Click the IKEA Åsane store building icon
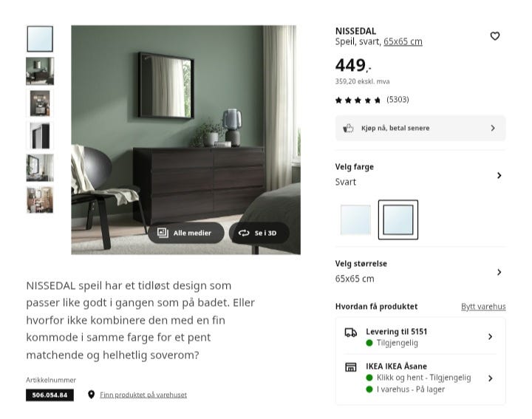 [x=350, y=367]
